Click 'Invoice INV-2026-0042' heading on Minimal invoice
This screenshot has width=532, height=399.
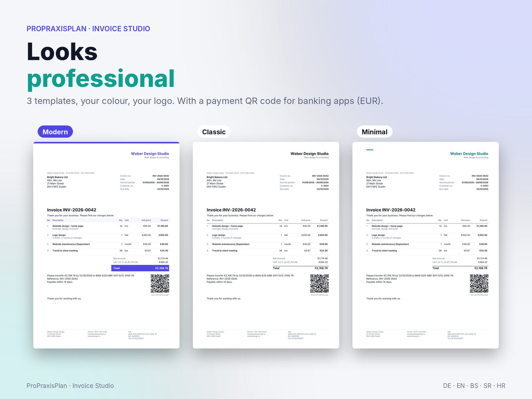(x=391, y=210)
